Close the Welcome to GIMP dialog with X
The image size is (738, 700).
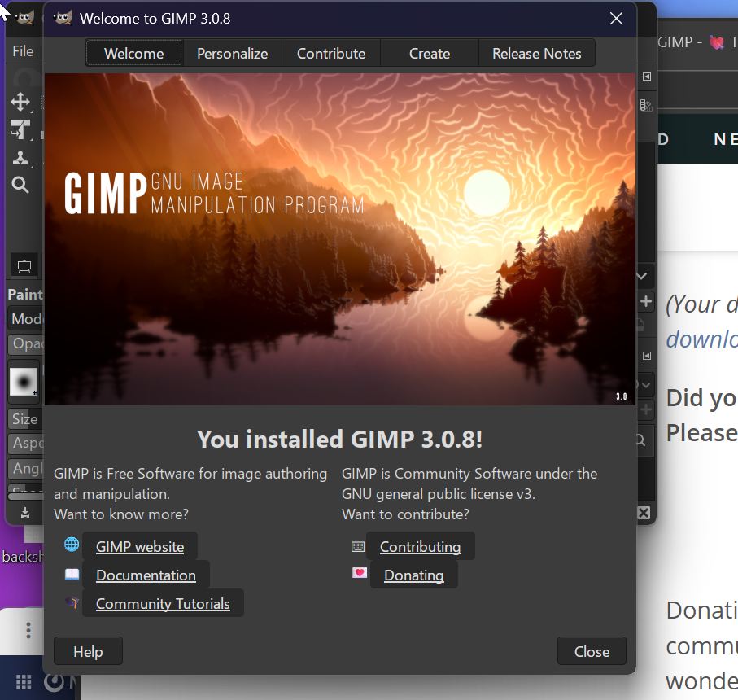point(616,19)
